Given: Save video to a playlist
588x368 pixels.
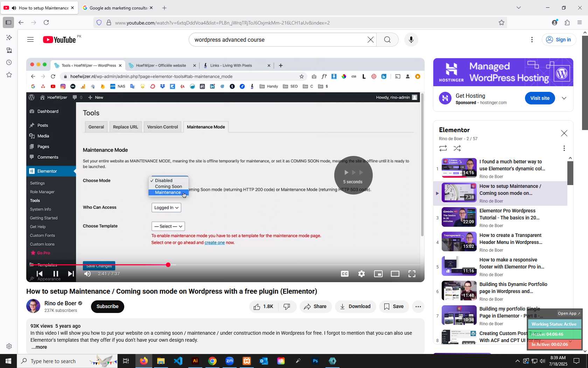Looking at the screenshot, I should point(394,307).
